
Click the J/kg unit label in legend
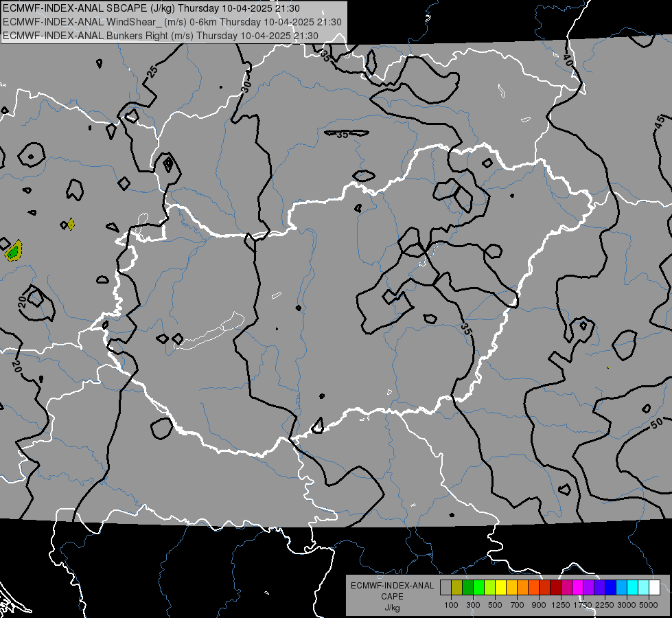click(x=392, y=608)
